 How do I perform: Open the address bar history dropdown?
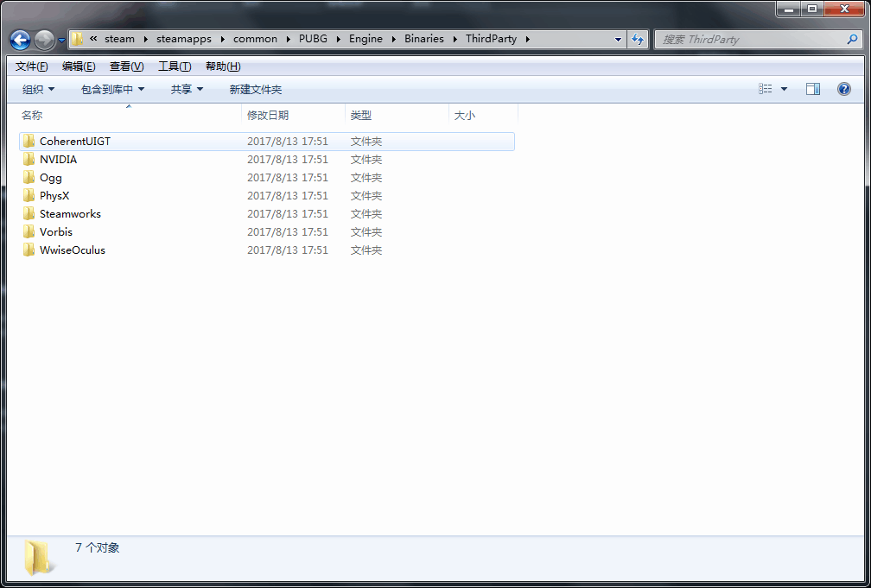pos(619,40)
